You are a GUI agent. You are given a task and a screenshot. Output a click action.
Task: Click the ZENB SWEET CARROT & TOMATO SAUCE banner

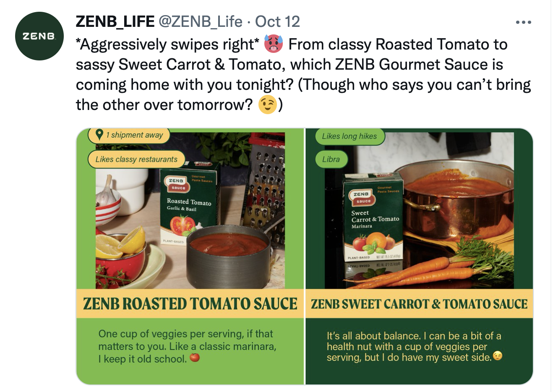[419, 303]
